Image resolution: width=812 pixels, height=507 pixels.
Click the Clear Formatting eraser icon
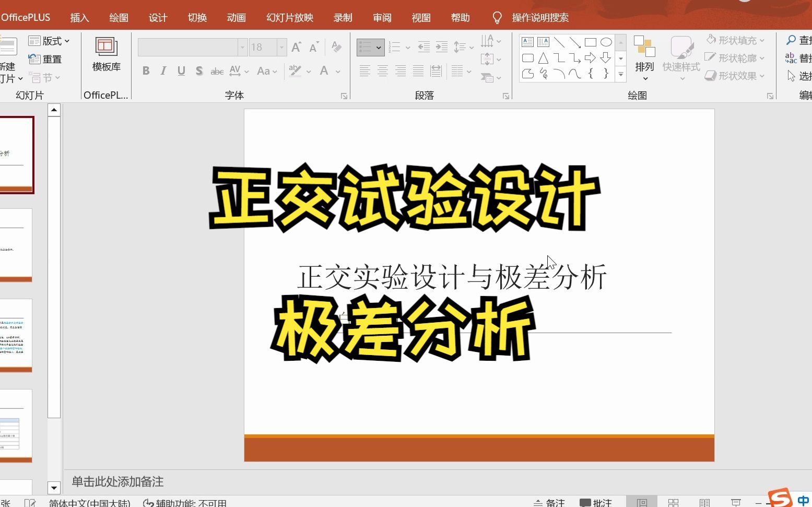pyautogui.click(x=337, y=48)
